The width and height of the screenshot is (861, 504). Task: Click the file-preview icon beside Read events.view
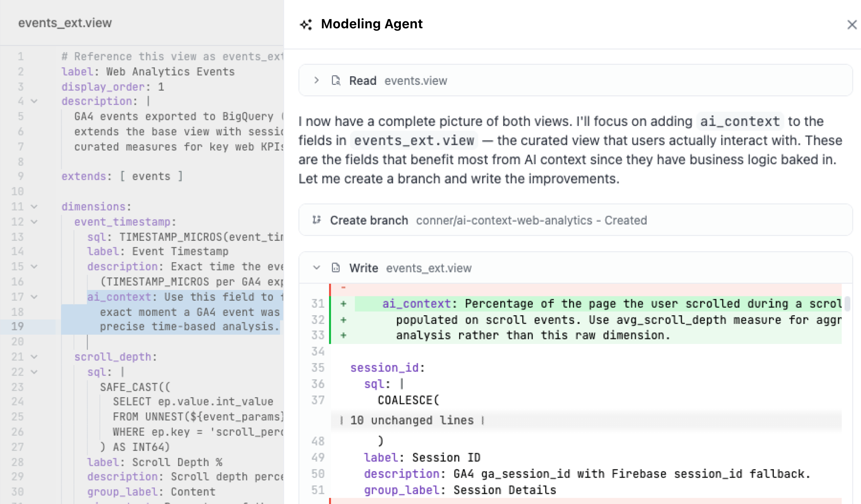336,81
